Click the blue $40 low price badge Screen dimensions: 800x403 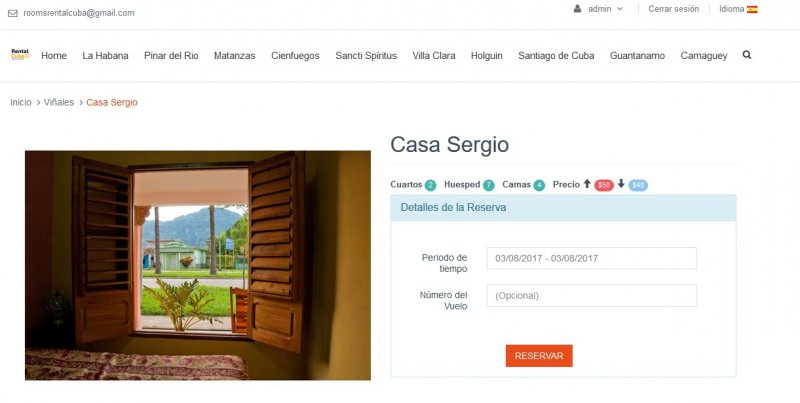click(638, 185)
